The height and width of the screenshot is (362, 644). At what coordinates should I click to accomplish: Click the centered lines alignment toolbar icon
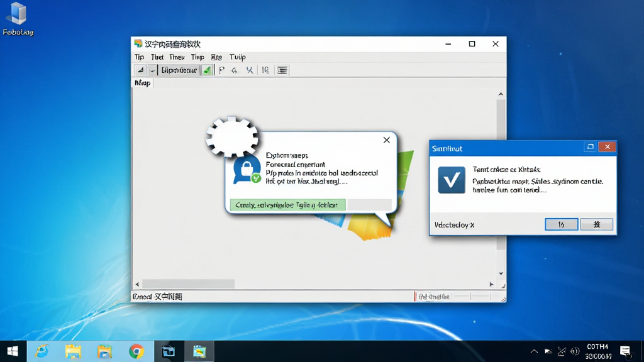[x=282, y=70]
